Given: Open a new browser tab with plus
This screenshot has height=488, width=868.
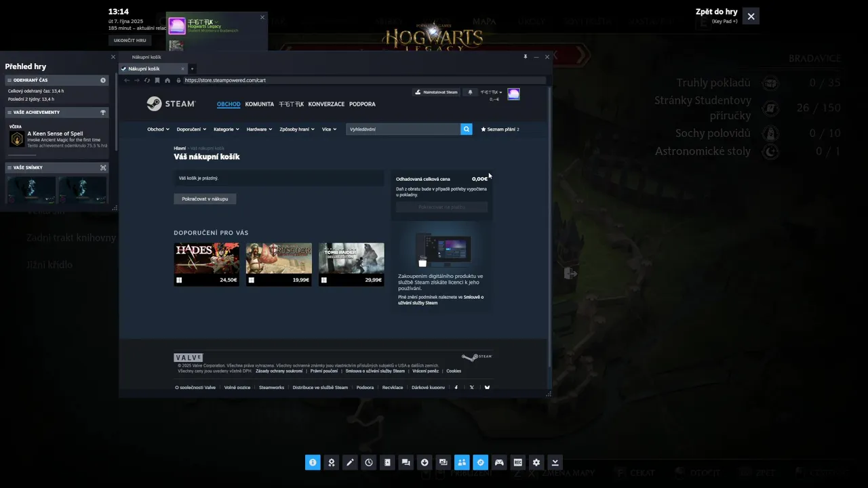Looking at the screenshot, I should [x=192, y=68].
